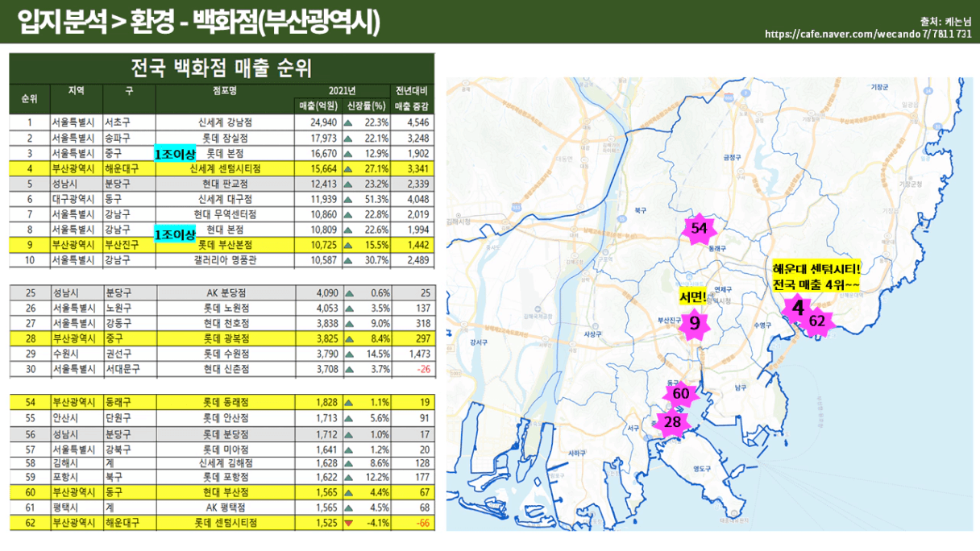
Task: Click the red down arrow in 롯데 센텀시티점 row
Action: pos(349,523)
